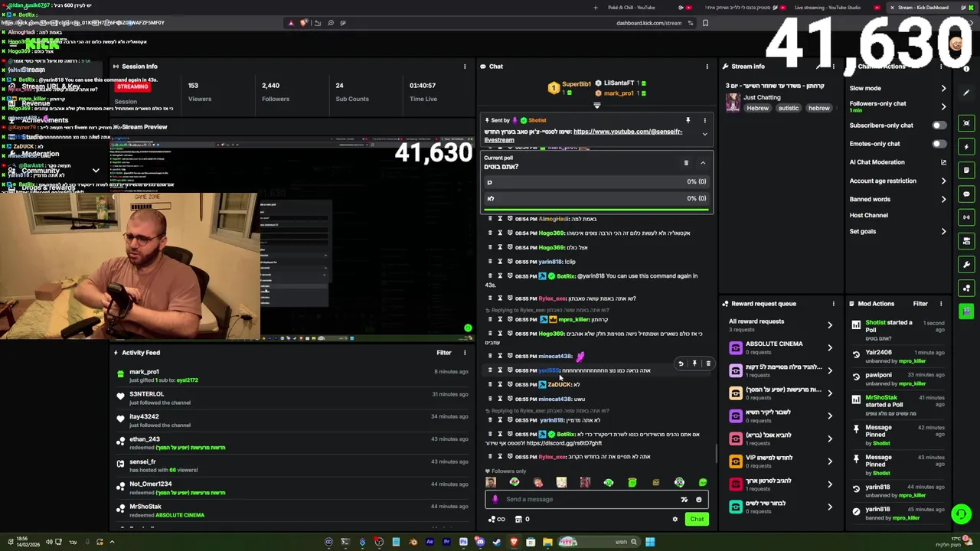Open the Activity Feed options menu
The height and width of the screenshot is (551, 980).
click(464, 353)
